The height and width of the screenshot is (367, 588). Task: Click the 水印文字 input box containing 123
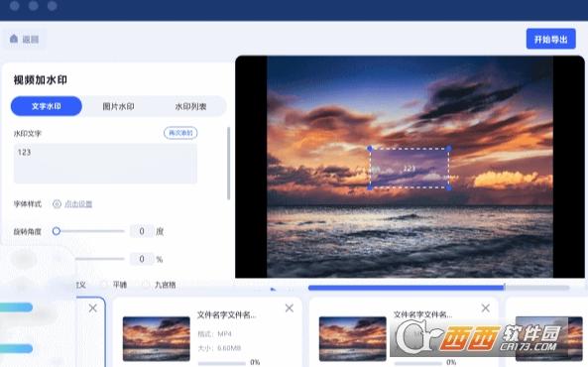[x=105, y=164]
